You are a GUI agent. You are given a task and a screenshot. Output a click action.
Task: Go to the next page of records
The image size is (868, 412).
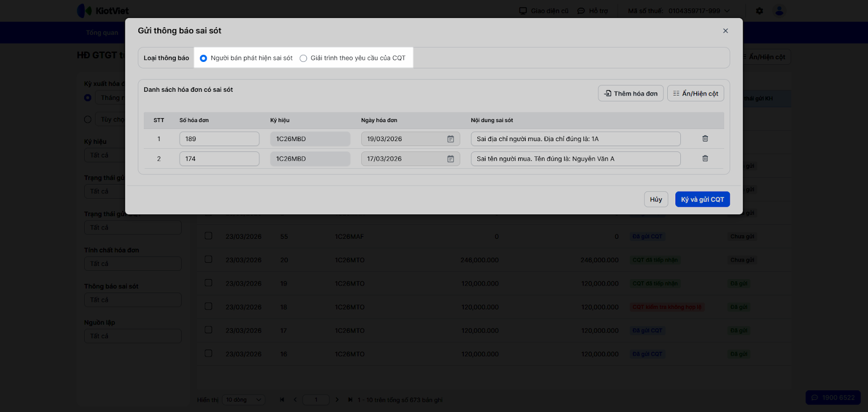click(337, 400)
